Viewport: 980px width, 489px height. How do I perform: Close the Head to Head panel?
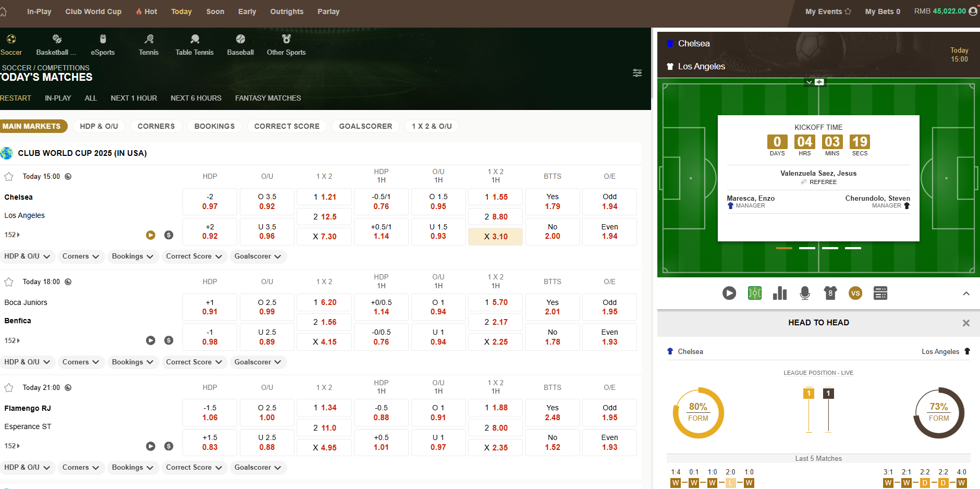[966, 323]
